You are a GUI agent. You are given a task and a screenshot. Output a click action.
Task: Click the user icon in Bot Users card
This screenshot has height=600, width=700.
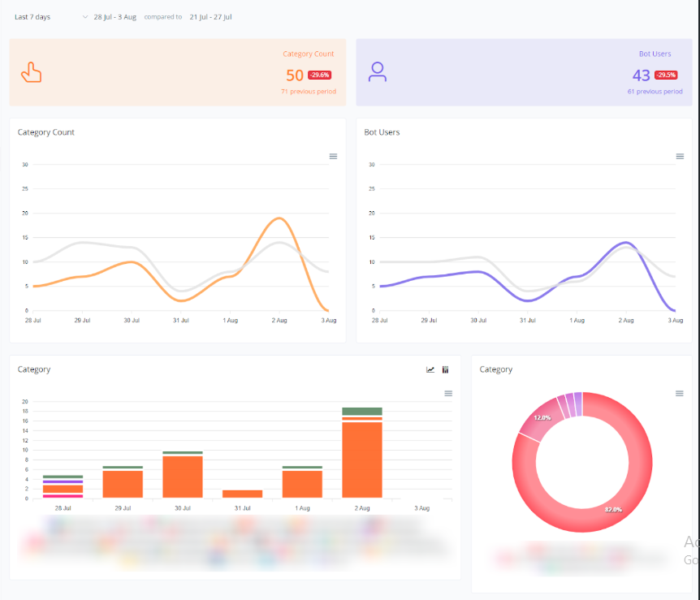click(377, 72)
